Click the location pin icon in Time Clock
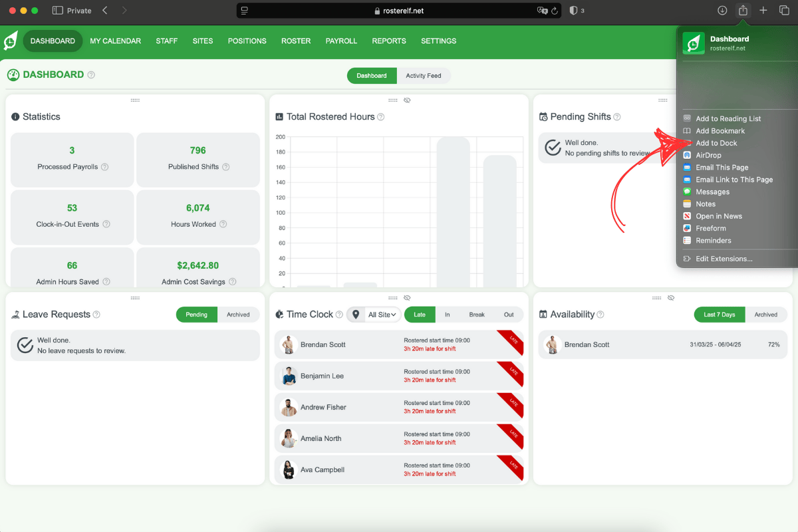 tap(356, 315)
